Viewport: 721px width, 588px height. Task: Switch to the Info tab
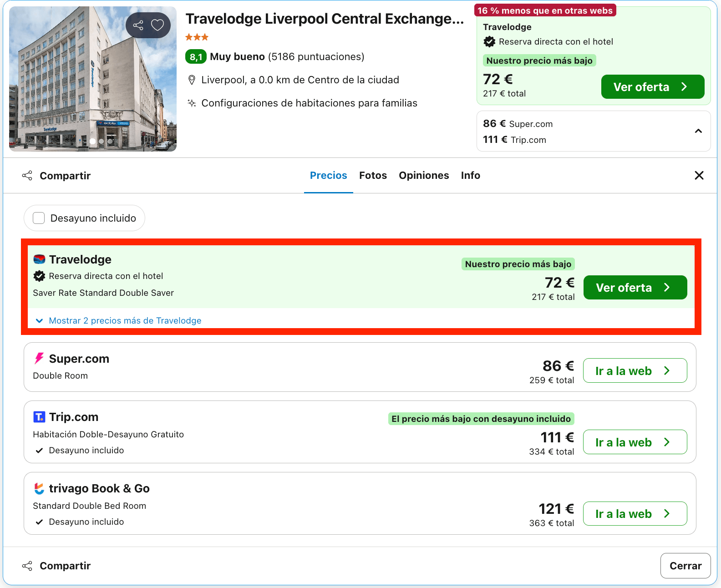click(x=470, y=175)
